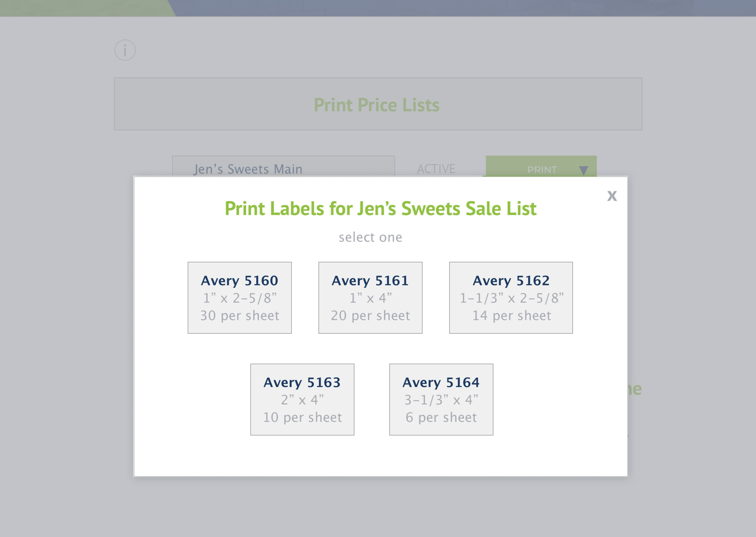Select the 14 per sheet template
Image resolution: width=756 pixels, height=537 pixels.
pos(511,315)
